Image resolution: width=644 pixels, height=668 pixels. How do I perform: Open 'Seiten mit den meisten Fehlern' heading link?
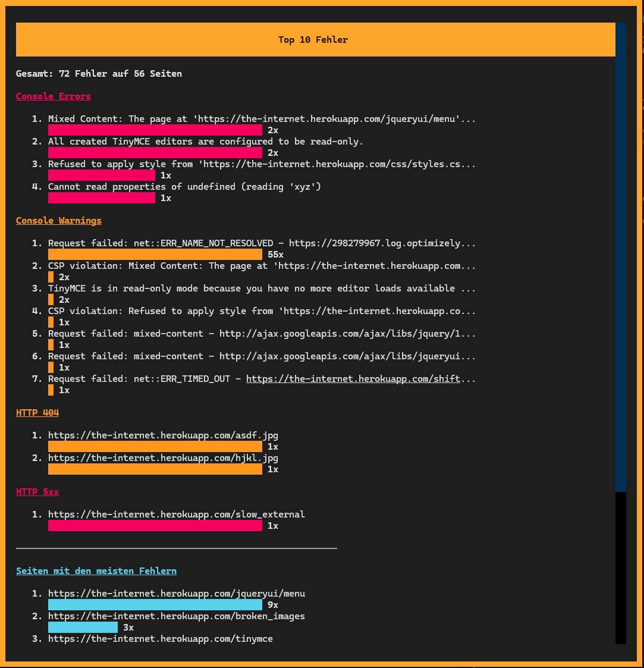tap(96, 570)
